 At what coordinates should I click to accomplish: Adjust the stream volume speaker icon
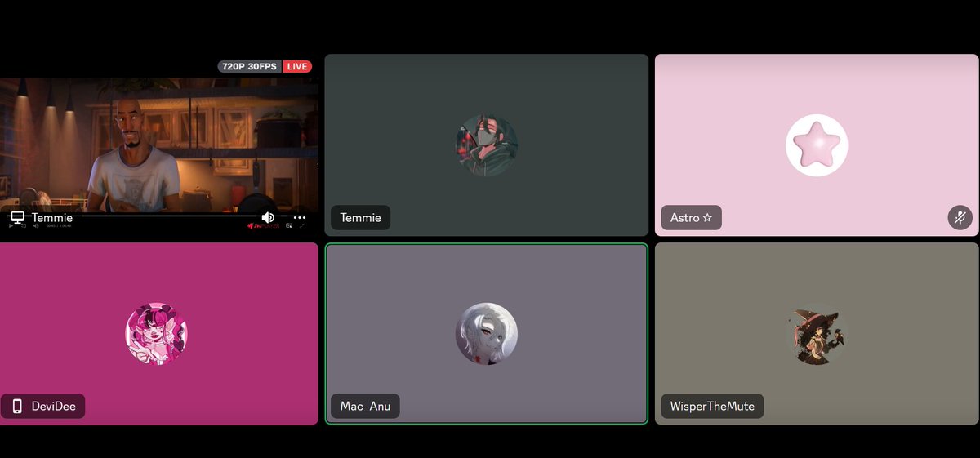268,217
